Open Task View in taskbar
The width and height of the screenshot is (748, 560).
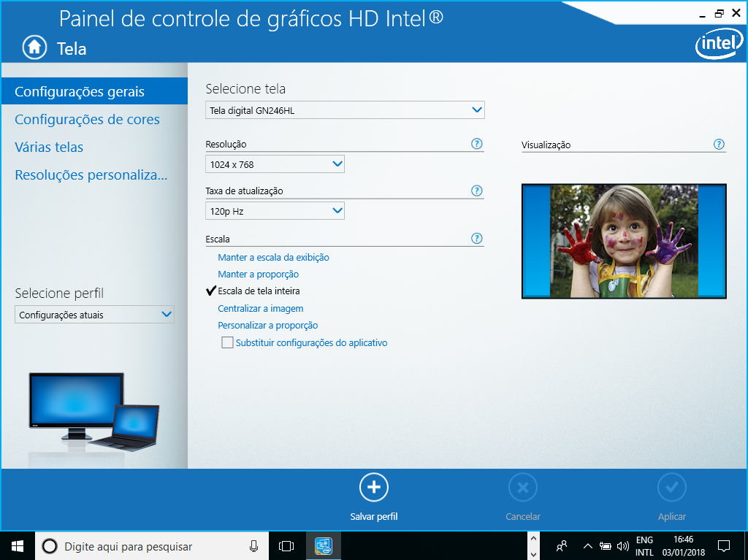click(x=286, y=546)
